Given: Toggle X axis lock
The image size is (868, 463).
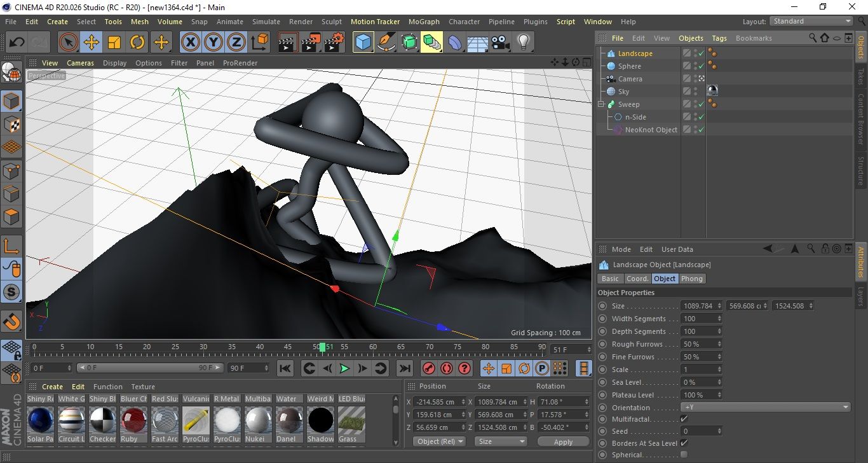Looking at the screenshot, I should (189, 43).
